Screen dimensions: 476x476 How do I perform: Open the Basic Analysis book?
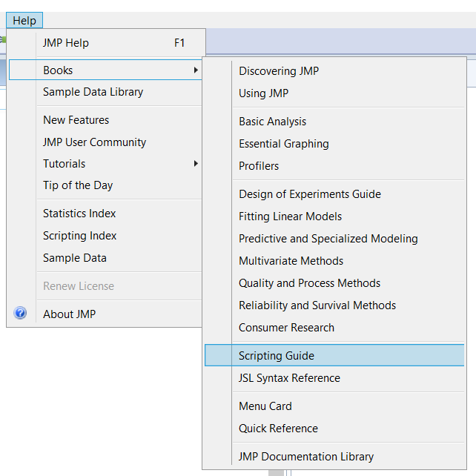(272, 122)
